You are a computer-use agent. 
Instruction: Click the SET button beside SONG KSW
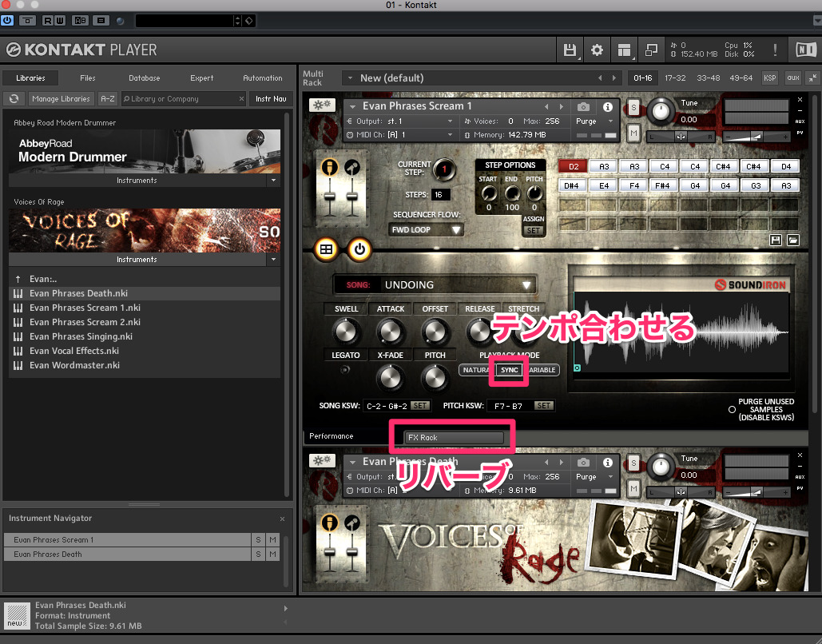coord(420,406)
